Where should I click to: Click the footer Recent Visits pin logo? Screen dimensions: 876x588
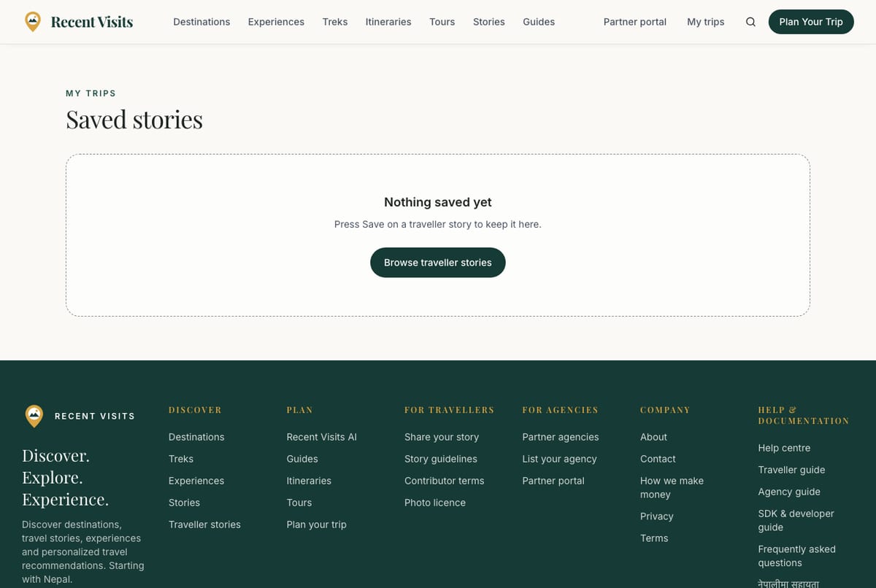click(34, 416)
